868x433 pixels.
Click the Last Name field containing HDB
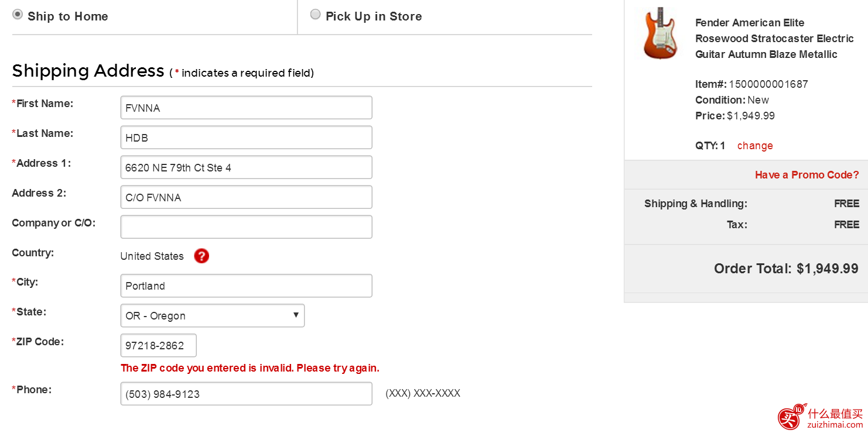(x=246, y=138)
